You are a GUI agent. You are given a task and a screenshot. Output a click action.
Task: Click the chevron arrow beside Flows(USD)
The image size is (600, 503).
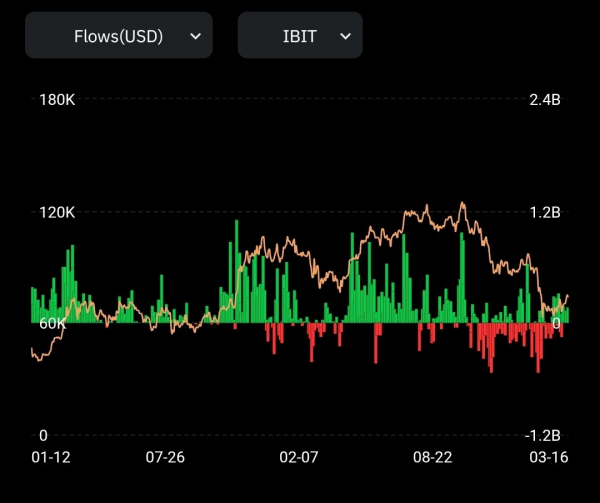tap(195, 36)
